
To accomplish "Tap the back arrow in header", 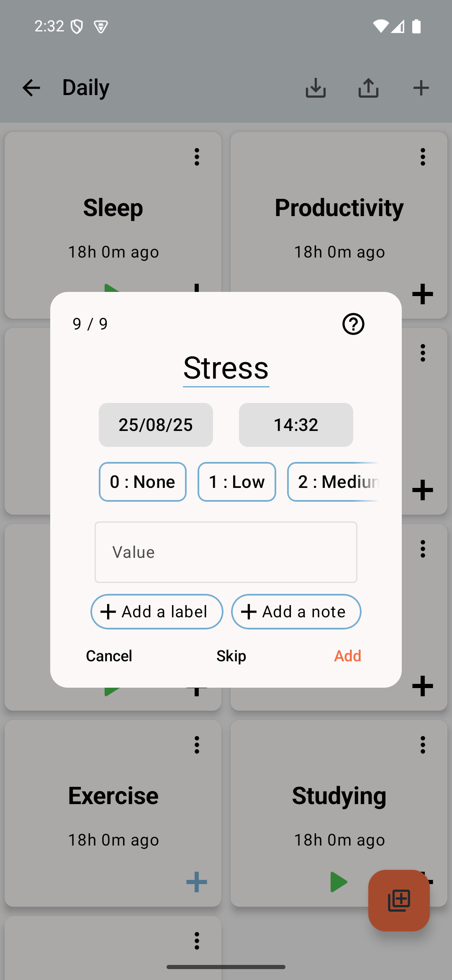I will click(31, 88).
